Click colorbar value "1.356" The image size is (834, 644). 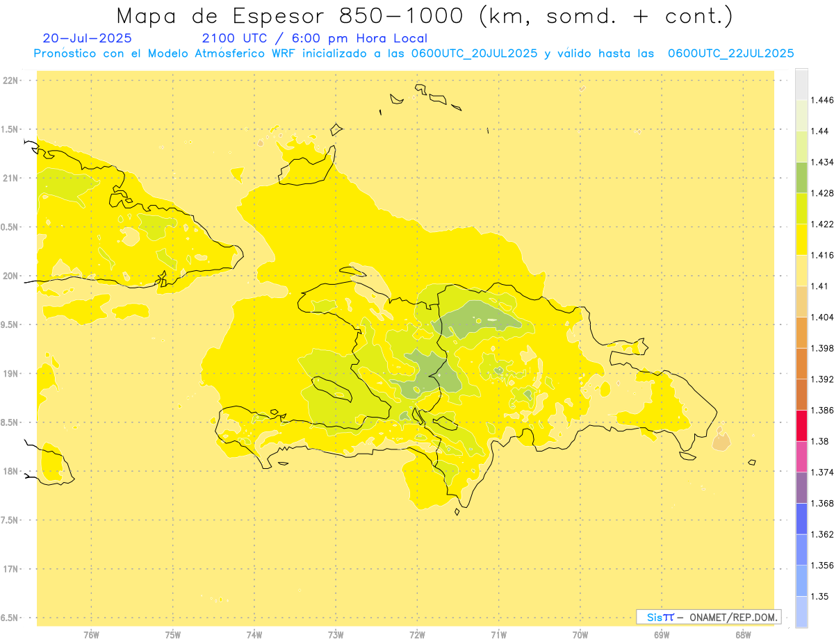(822, 565)
